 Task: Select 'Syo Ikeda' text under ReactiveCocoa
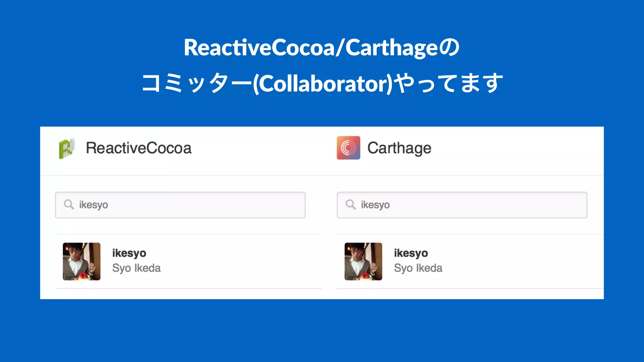136,268
